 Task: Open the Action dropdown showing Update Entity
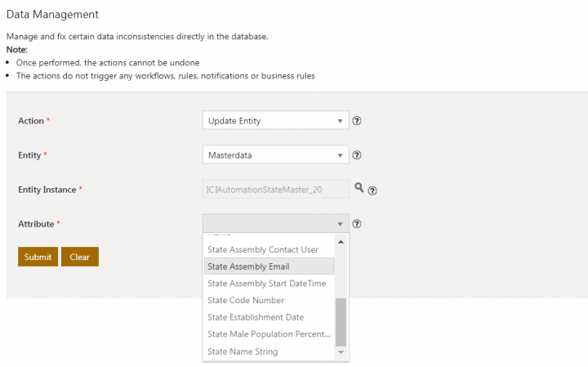(x=275, y=121)
